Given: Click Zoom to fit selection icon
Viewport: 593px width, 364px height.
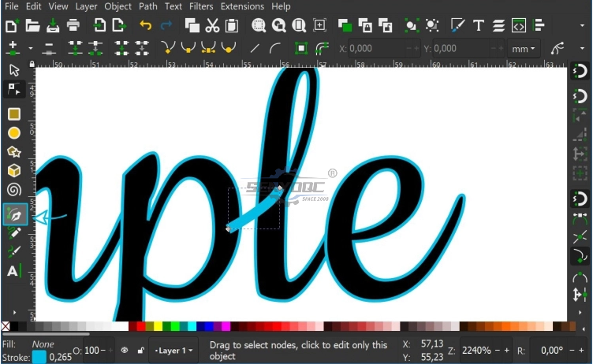Looking at the screenshot, I should pyautogui.click(x=259, y=25).
